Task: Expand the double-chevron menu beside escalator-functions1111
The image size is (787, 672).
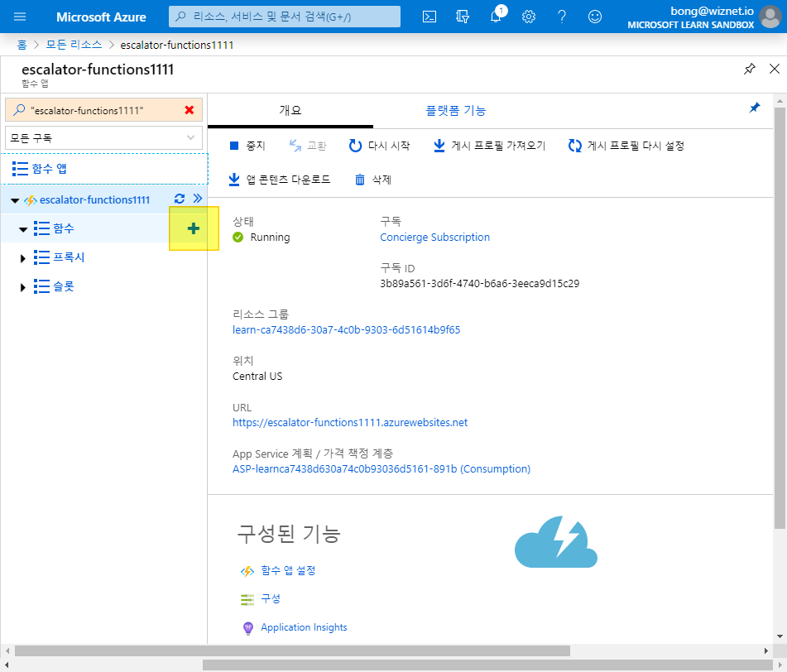Action: point(198,199)
